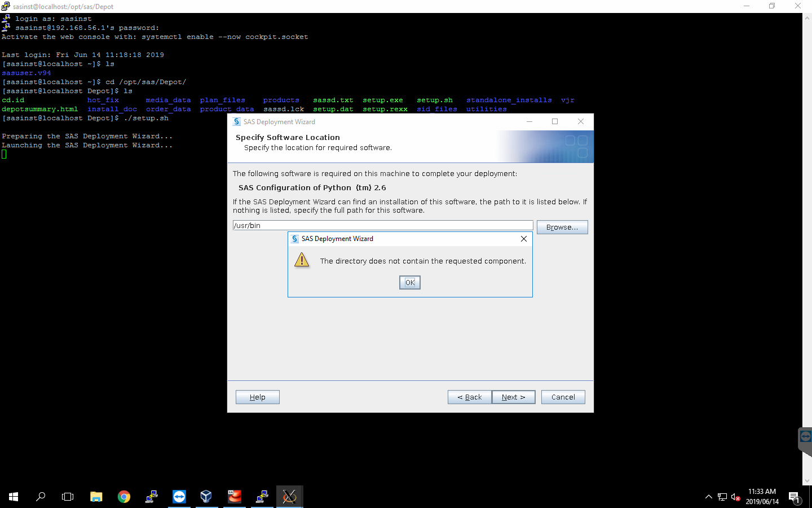Open File Explorer from the taskbar
Image resolution: width=812 pixels, height=508 pixels.
pos(96,497)
